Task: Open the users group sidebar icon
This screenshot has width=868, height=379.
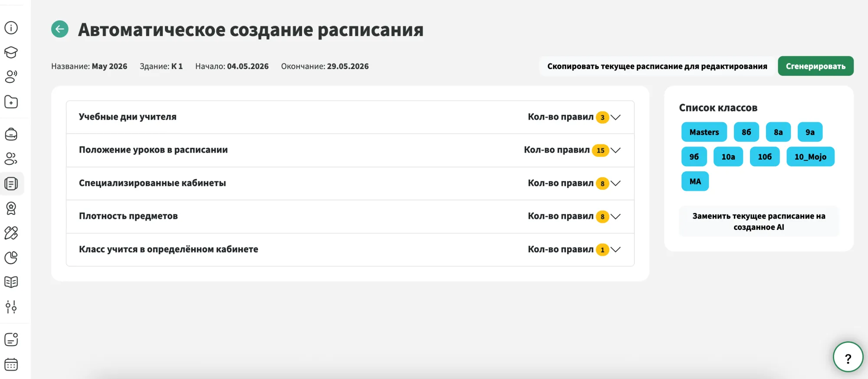Action: pyautogui.click(x=11, y=159)
